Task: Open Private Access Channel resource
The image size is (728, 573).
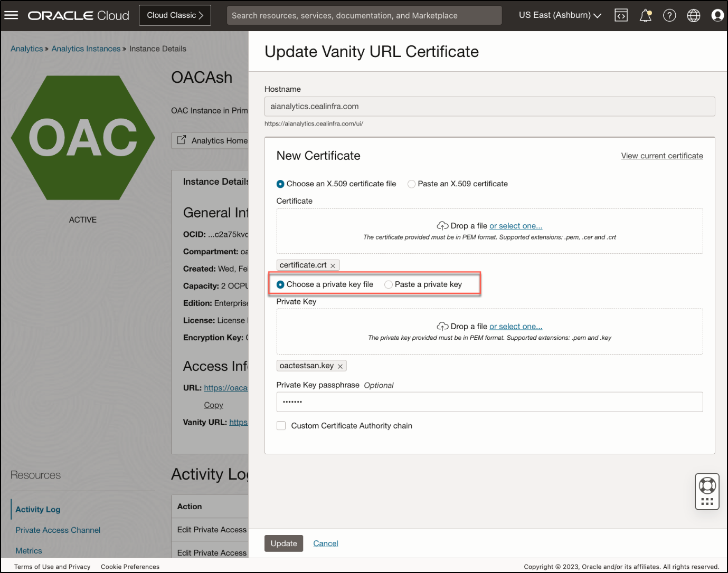Action: [x=58, y=530]
